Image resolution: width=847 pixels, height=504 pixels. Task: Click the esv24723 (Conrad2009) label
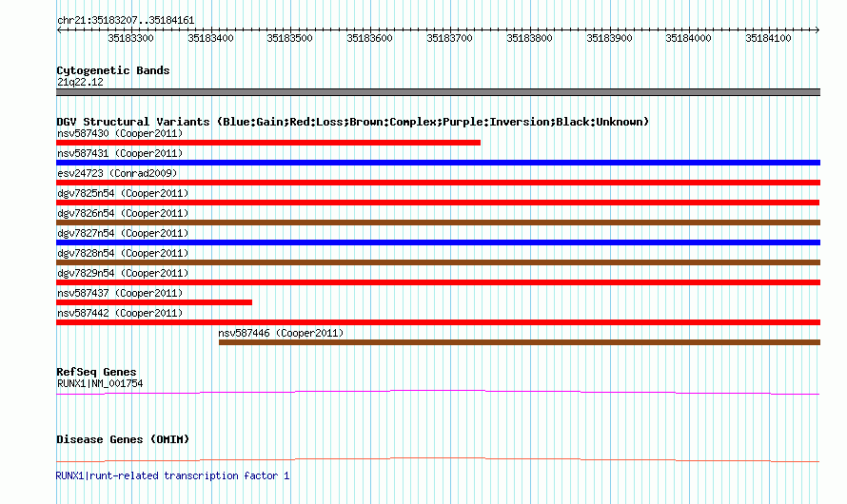117,173
